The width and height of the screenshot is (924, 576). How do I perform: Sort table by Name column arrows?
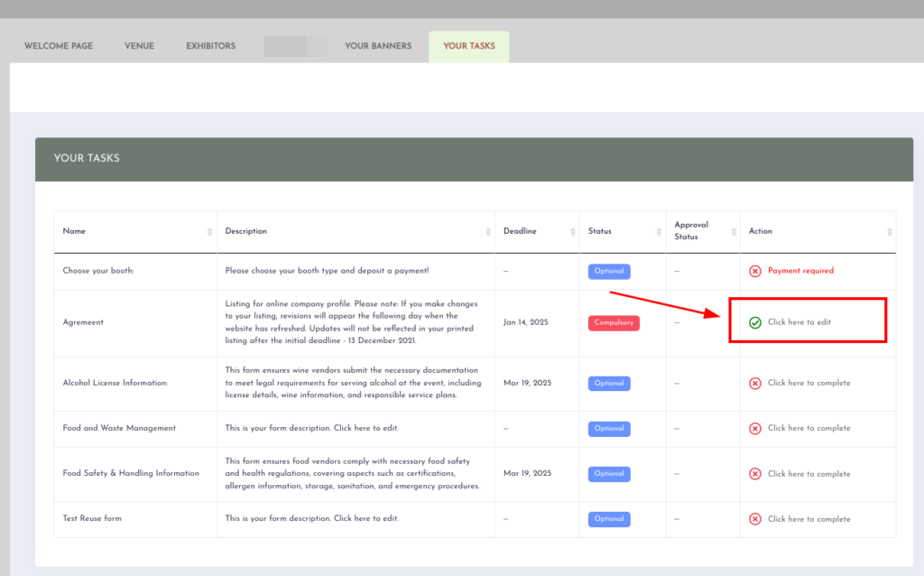click(209, 232)
